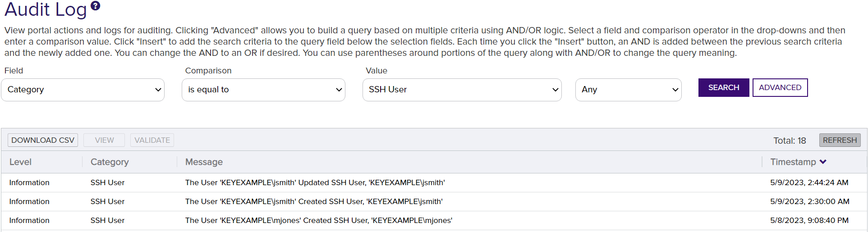868x232 pixels.
Task: Open the Value dropdown showing SSH User
Action: (462, 90)
